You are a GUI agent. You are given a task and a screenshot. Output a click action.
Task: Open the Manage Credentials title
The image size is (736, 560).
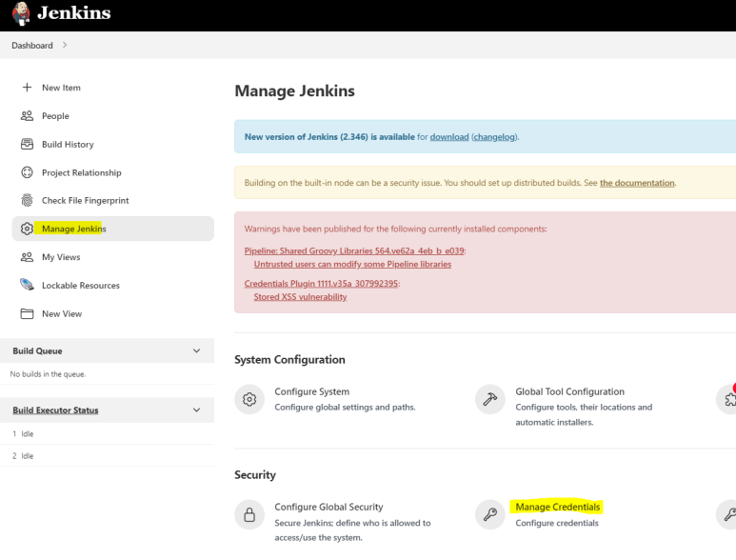pos(558,507)
